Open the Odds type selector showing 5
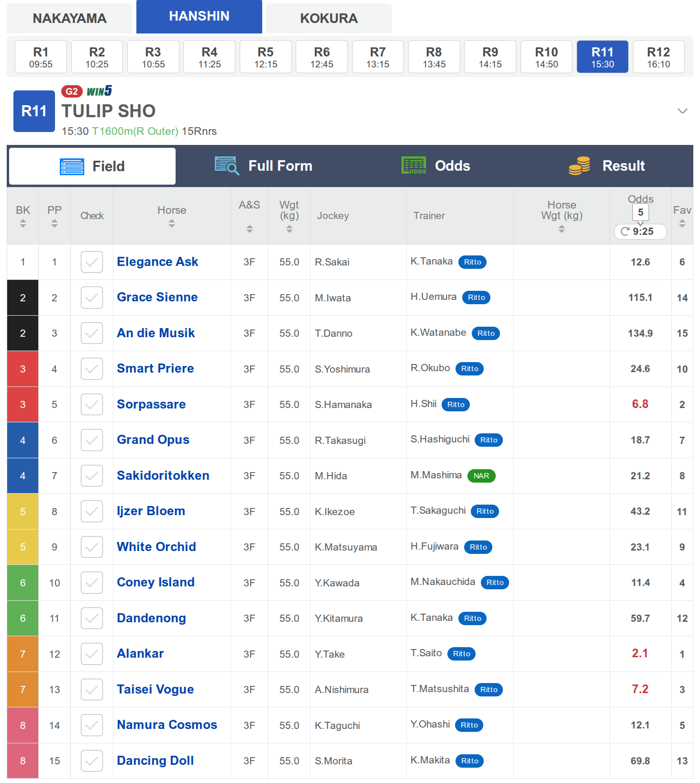The width and height of the screenshot is (700, 783). coord(640,212)
